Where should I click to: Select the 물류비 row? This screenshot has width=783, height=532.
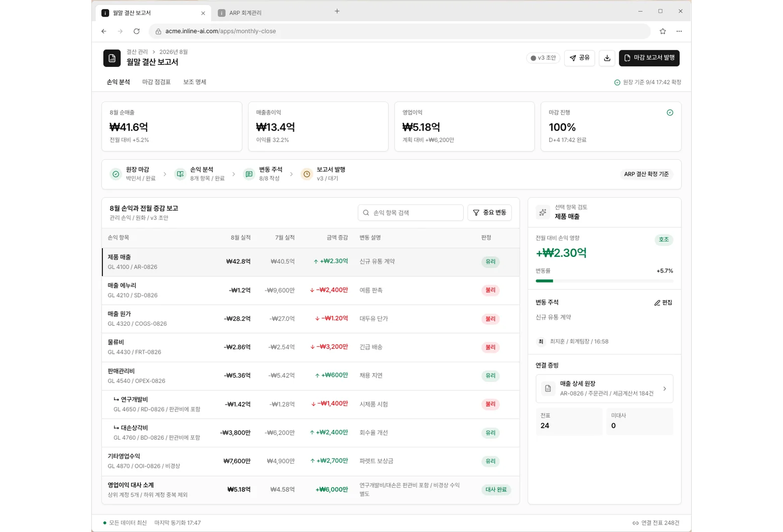coord(311,347)
